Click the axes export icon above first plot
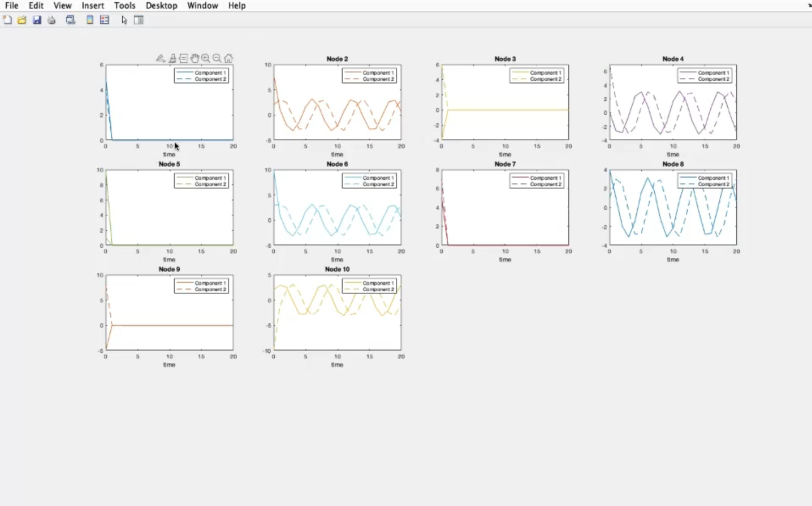Image resolution: width=812 pixels, height=506 pixels. [161, 58]
